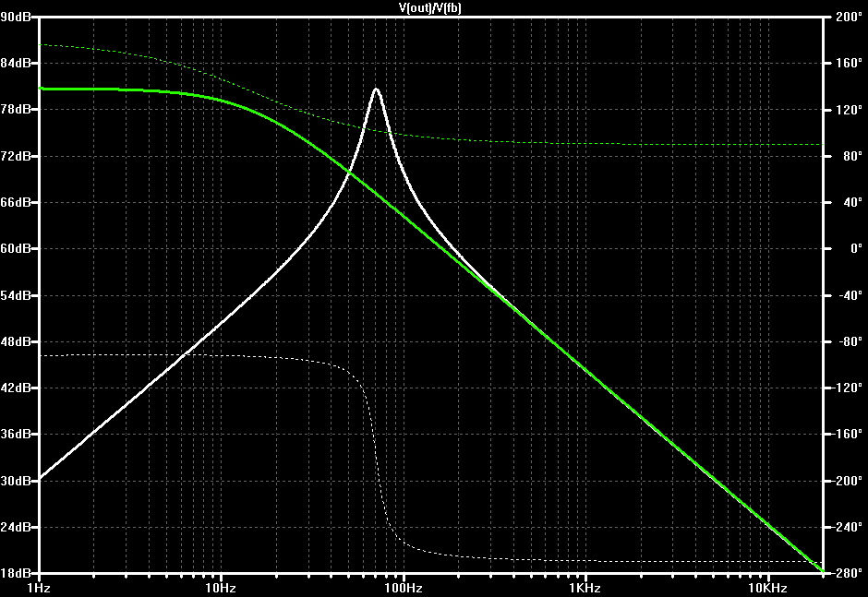Click the 120° phase axis label

(x=849, y=110)
